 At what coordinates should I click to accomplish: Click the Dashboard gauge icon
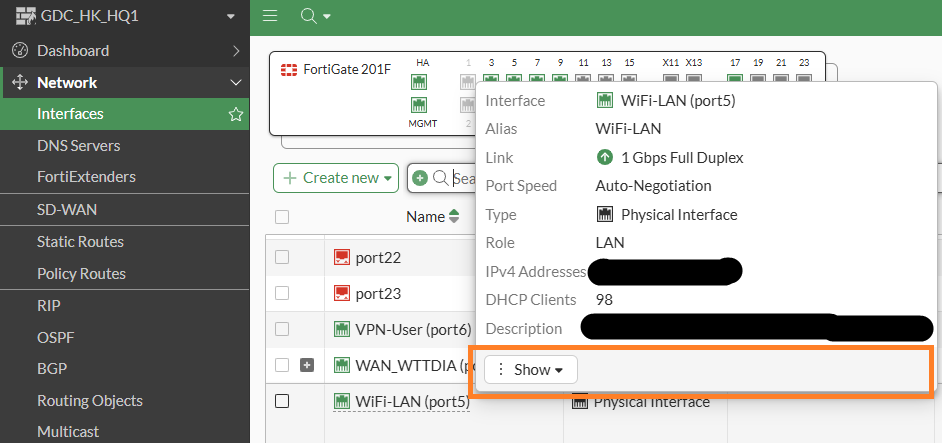20,50
